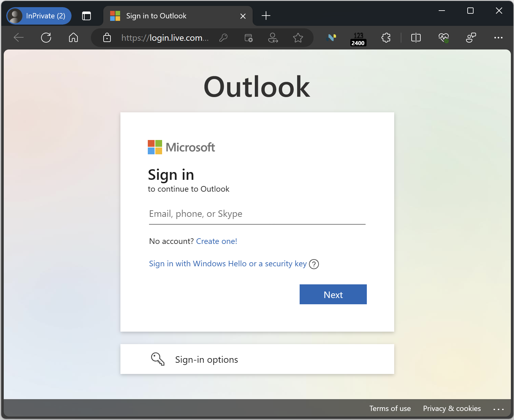This screenshot has height=420, width=514.
Task: Click the Next button
Action: click(333, 294)
